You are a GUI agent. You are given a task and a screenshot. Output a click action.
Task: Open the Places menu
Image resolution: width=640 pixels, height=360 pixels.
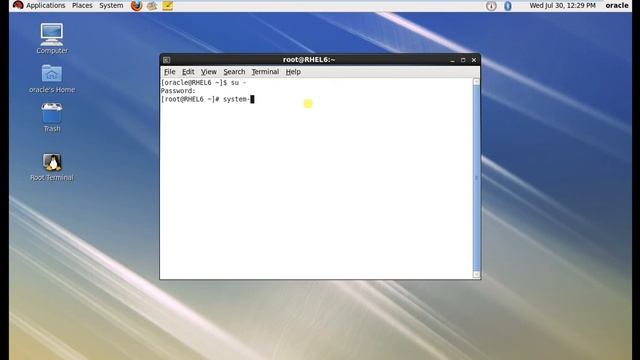click(x=82, y=5)
